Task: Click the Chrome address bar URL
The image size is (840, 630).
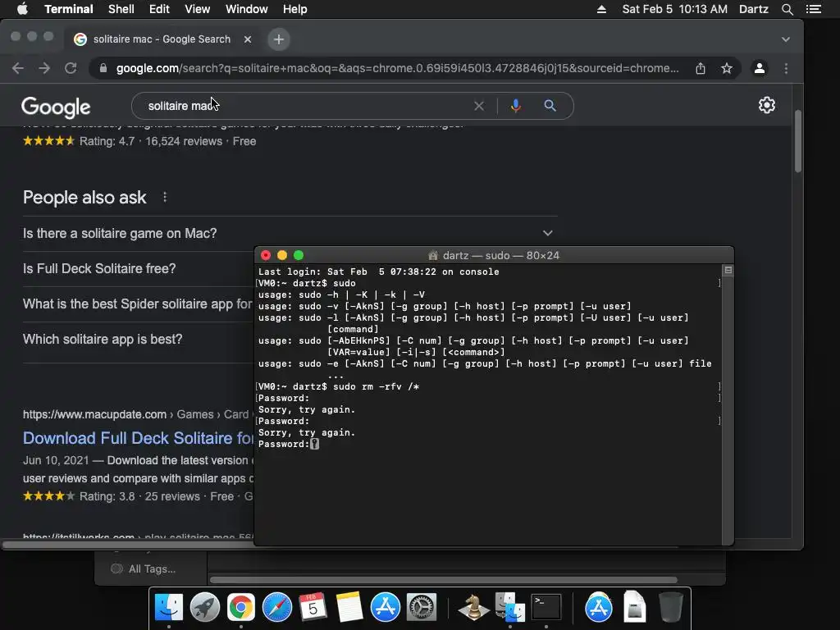Action: pos(398,68)
